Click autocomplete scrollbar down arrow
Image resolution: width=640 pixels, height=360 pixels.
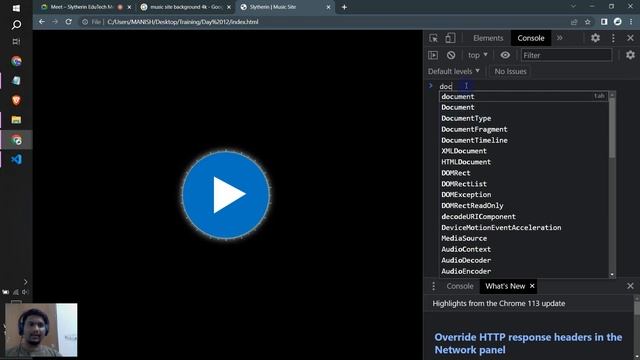click(612, 275)
